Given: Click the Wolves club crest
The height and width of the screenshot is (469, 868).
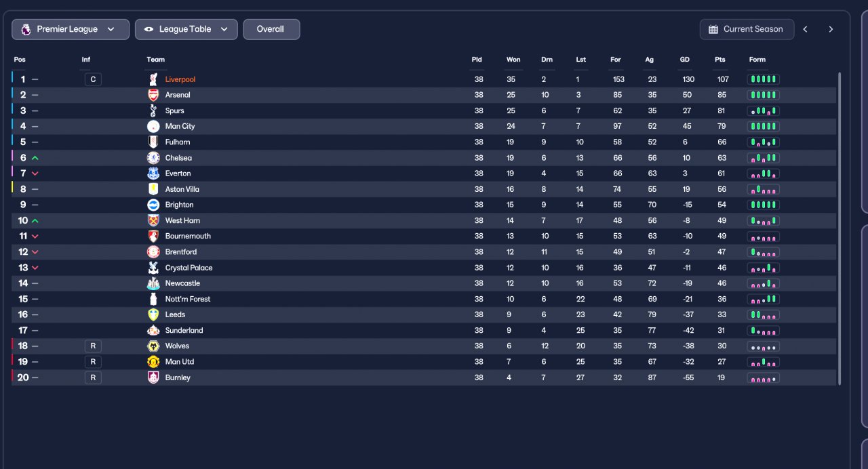Looking at the screenshot, I should [x=153, y=346].
